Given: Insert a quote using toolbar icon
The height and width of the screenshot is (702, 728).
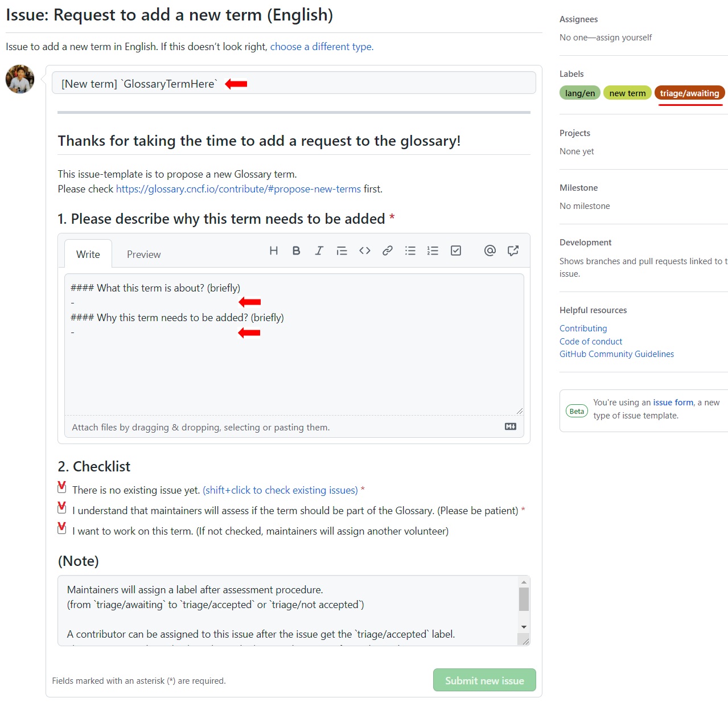Looking at the screenshot, I should pyautogui.click(x=342, y=251).
